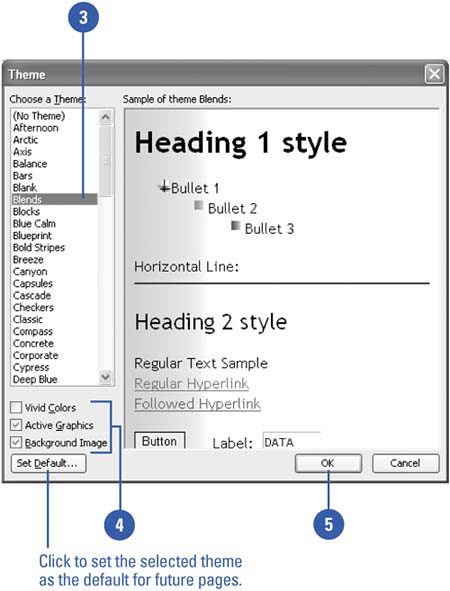The width and height of the screenshot is (450, 591).
Task: Cancel the Theme dialog
Action: [406, 463]
